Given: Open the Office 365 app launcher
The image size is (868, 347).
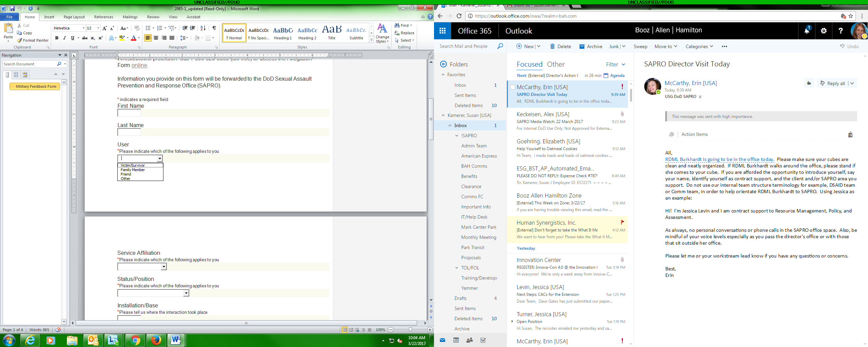Looking at the screenshot, I should click(442, 31).
